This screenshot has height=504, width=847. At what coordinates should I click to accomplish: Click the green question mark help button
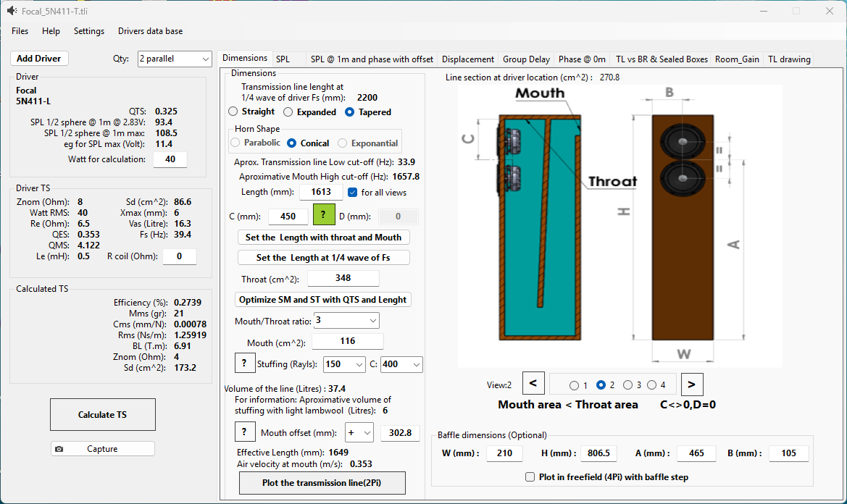coord(323,216)
